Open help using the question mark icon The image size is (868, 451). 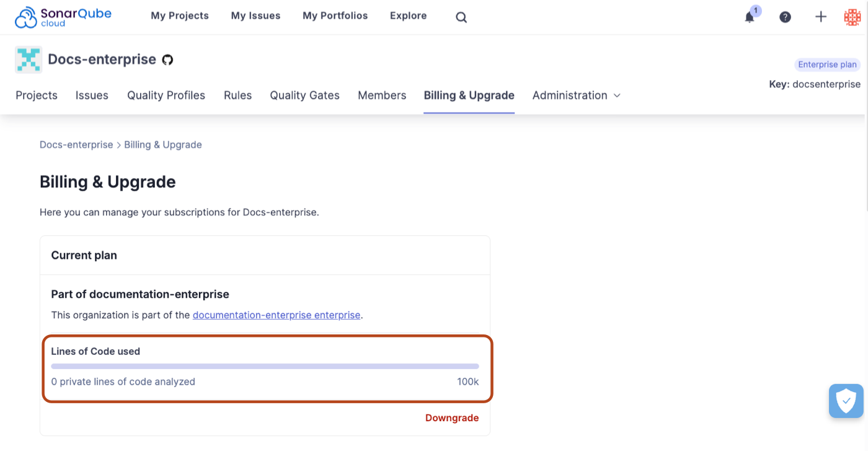point(785,17)
